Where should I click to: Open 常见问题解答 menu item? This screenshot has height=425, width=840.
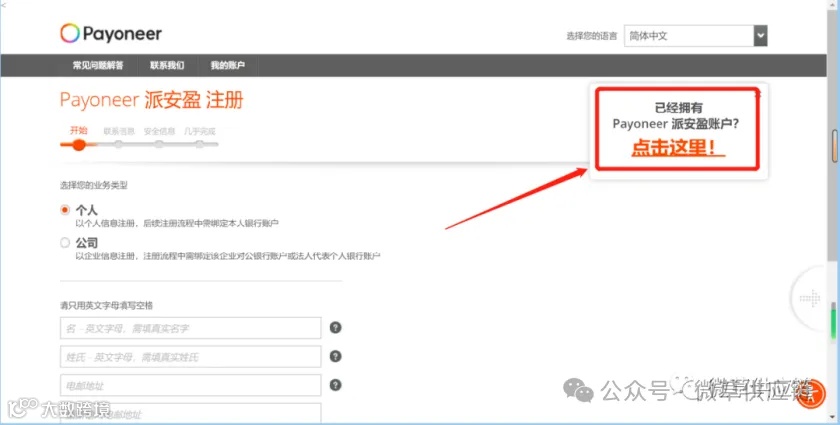click(x=98, y=65)
